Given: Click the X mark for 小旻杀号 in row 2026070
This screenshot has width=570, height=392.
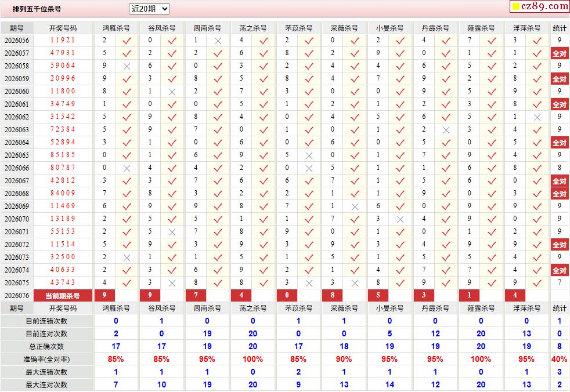Looking at the screenshot, I should (401, 219).
